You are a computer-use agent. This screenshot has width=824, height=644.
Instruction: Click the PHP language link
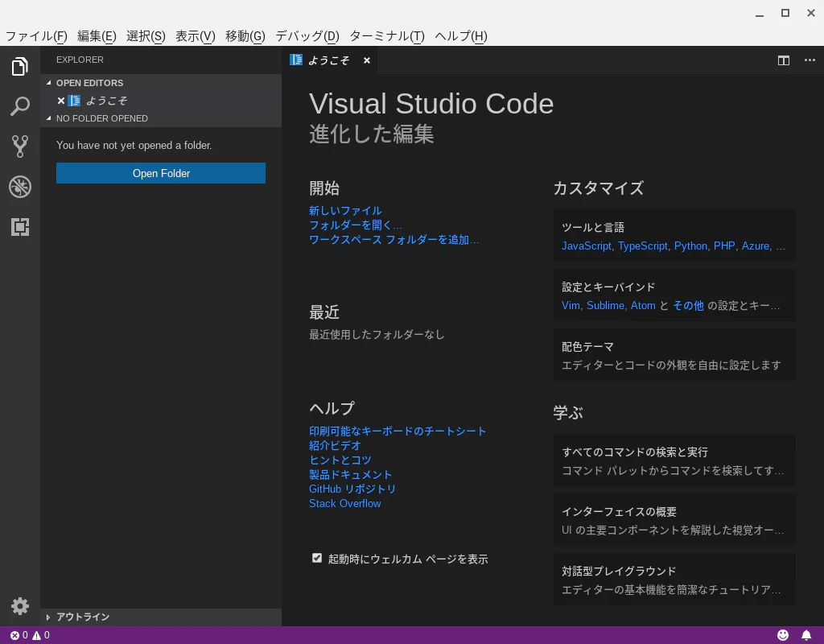point(724,246)
